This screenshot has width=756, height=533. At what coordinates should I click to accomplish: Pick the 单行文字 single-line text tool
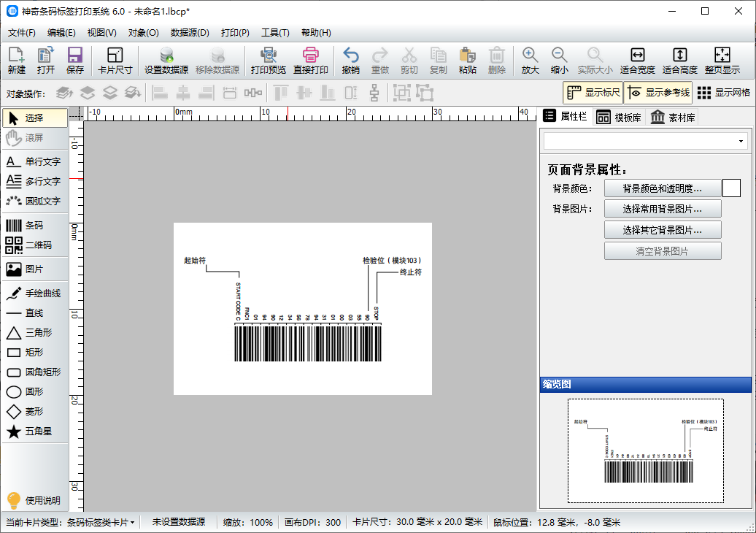35,161
